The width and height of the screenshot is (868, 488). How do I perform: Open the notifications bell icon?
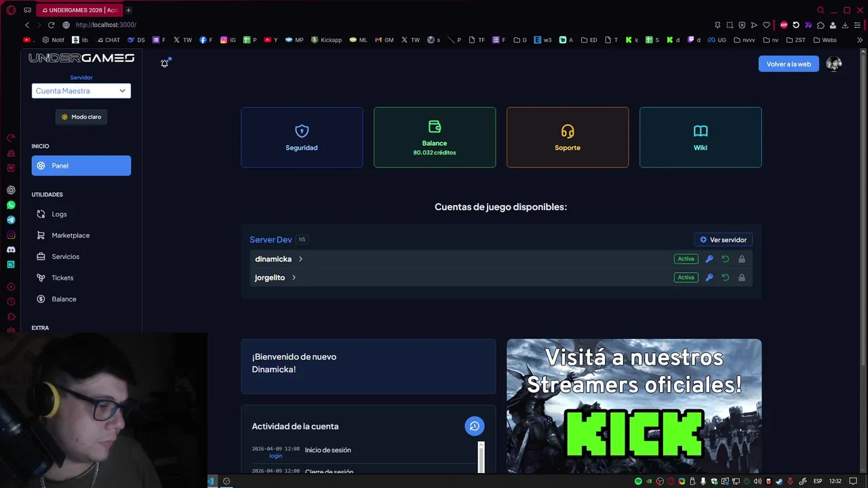164,63
